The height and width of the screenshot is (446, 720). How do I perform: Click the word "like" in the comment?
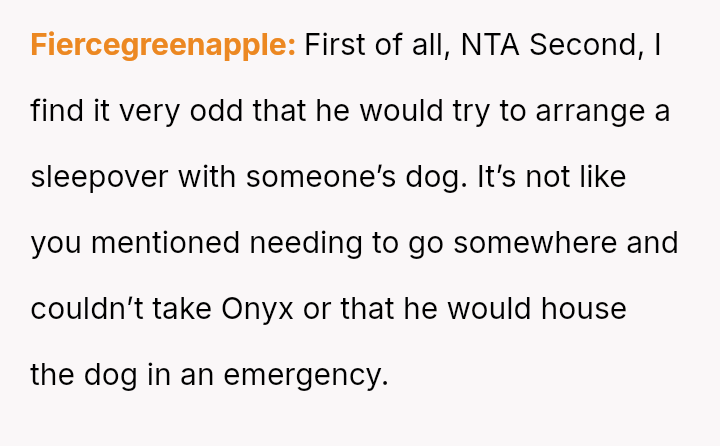(602, 177)
